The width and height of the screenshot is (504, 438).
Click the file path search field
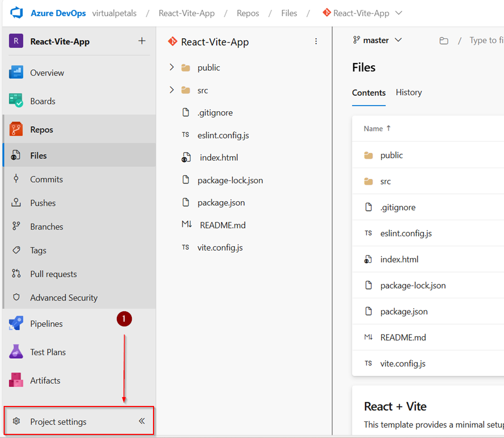486,40
